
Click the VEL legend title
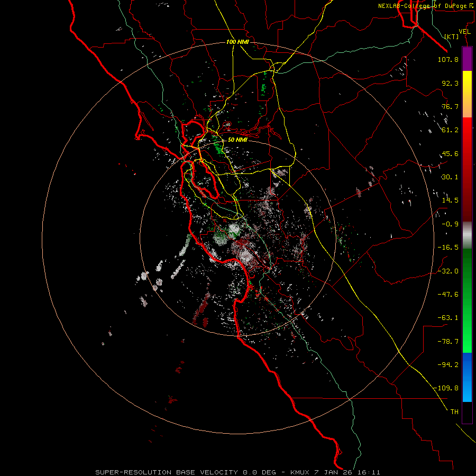coord(464,32)
